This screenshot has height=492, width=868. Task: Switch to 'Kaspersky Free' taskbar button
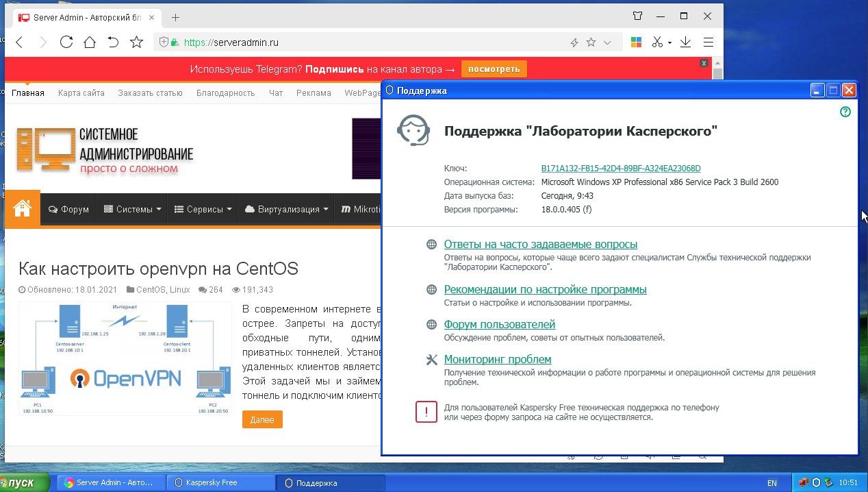[x=220, y=482]
